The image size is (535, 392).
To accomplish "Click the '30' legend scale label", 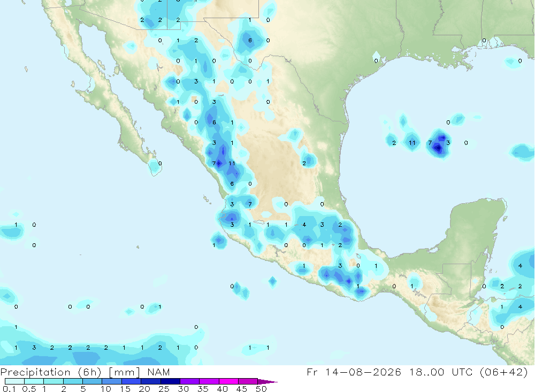I will click(x=184, y=389).
